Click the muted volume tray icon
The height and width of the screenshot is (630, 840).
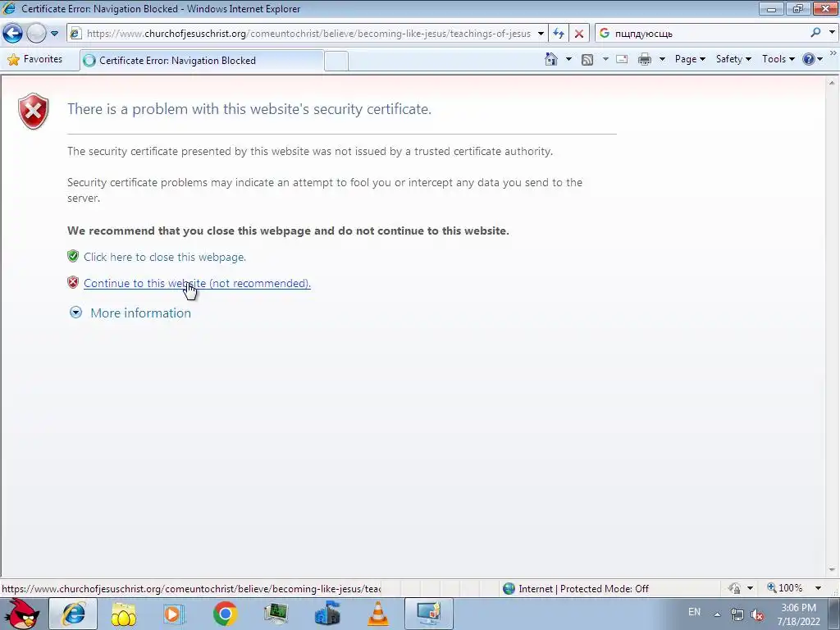coord(757,614)
